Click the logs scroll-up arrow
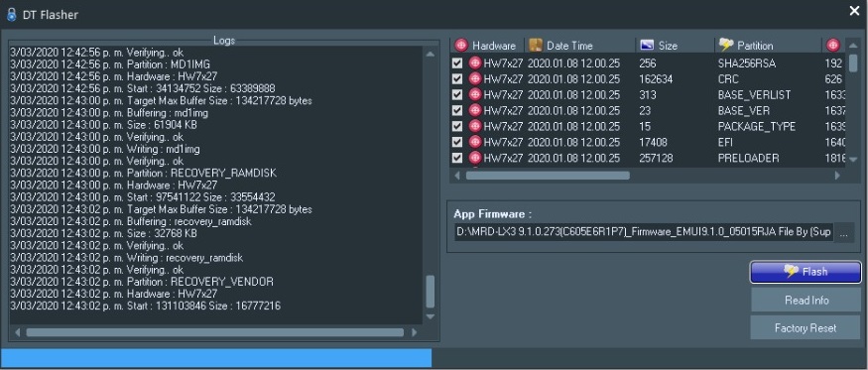Viewport: 868px width, 370px height. (431, 54)
